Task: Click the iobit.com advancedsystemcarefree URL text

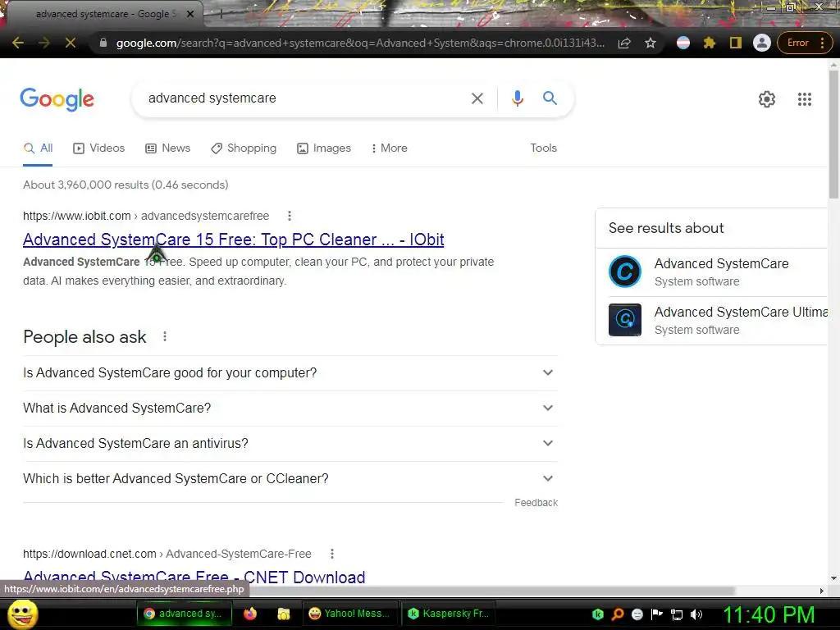Action: 146,216
